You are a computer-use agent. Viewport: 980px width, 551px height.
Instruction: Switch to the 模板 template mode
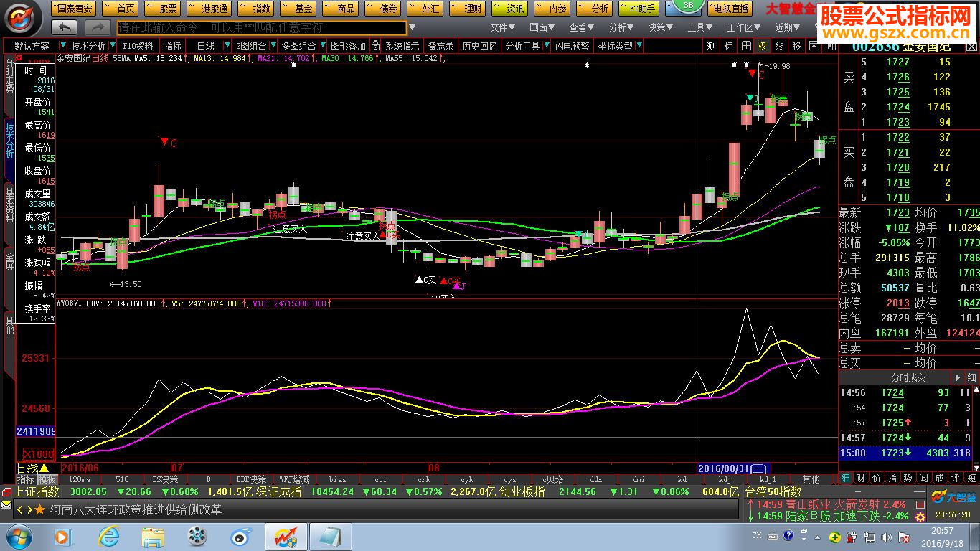tap(47, 479)
